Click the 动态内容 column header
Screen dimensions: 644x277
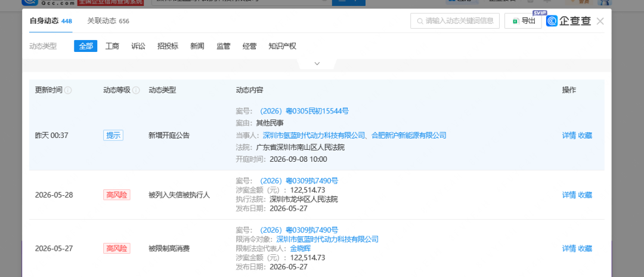point(250,90)
